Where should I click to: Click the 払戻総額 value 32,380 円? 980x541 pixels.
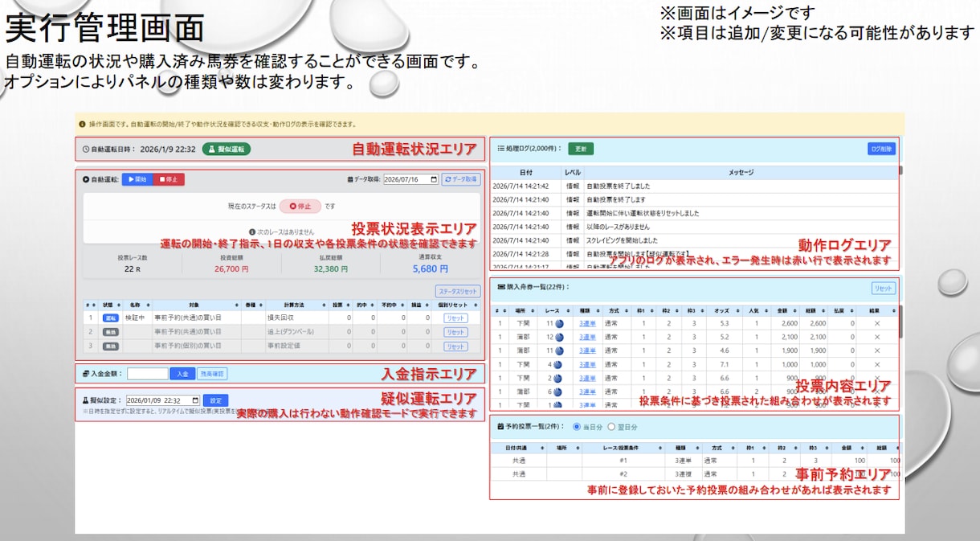[x=331, y=269]
